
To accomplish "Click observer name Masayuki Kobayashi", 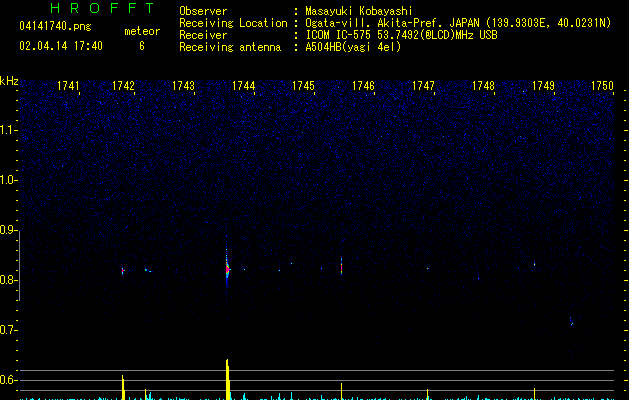I will tap(359, 11).
